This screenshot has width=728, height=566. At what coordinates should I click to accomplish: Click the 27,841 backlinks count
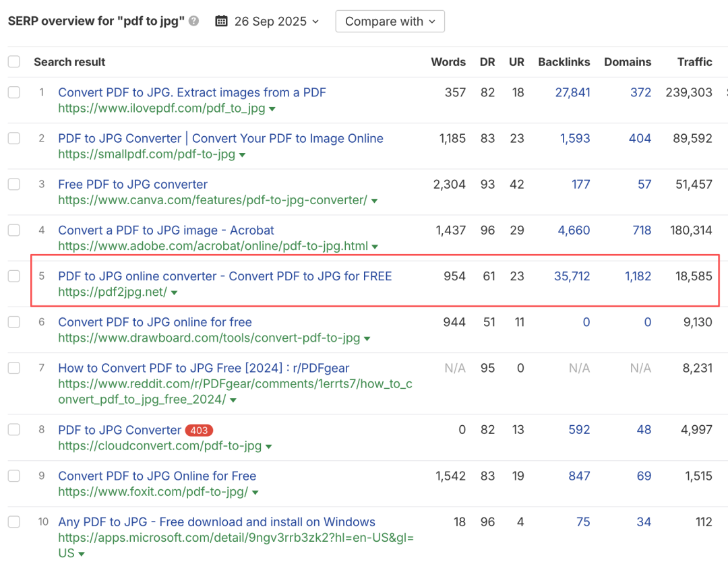tap(572, 92)
